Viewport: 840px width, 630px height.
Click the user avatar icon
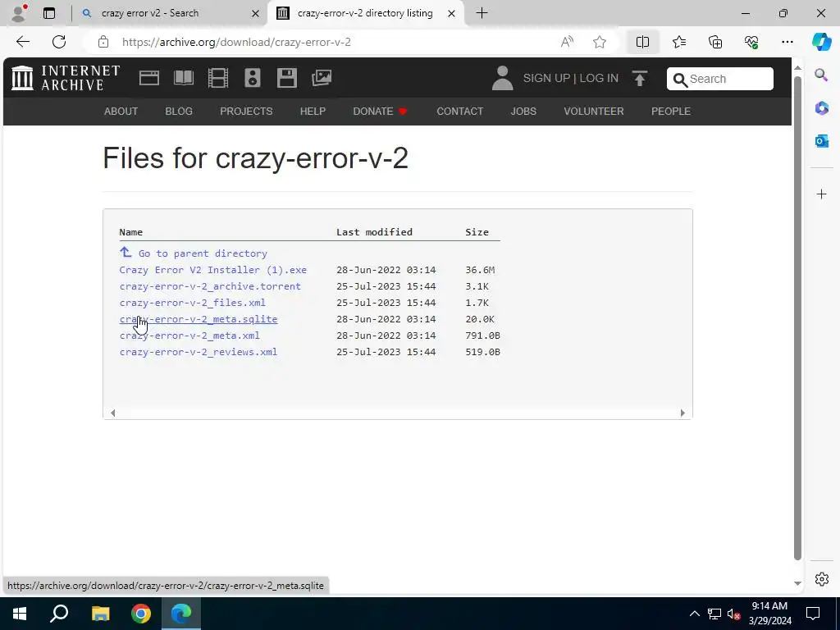503,78
